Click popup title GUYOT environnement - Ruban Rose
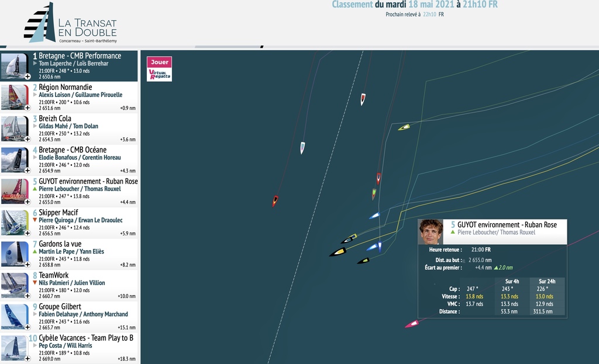 507,225
